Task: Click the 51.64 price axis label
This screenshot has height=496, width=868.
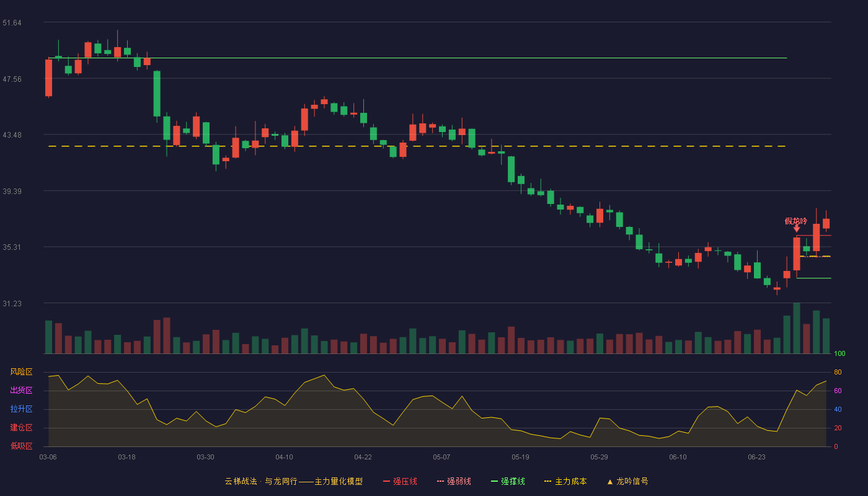Action: coord(12,23)
